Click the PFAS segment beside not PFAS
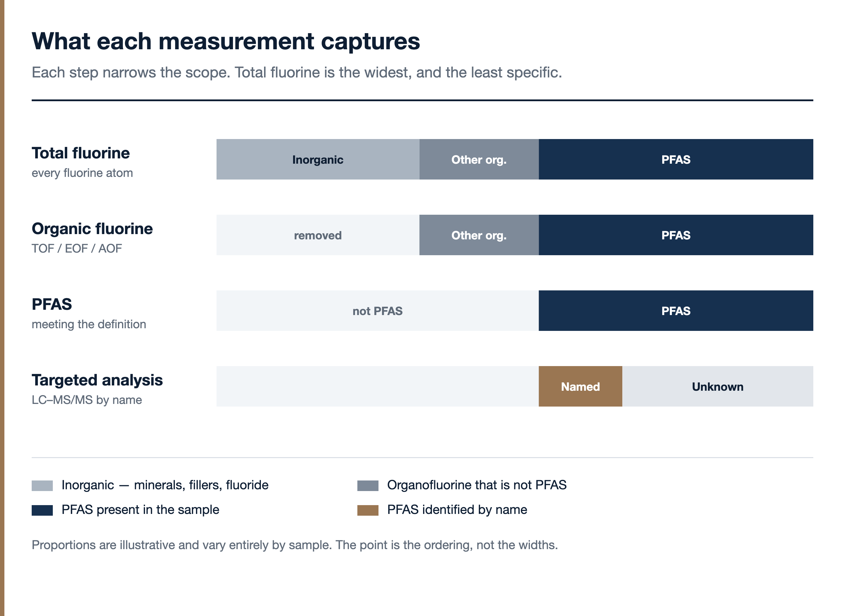This screenshot has width=845, height=616. point(676,311)
